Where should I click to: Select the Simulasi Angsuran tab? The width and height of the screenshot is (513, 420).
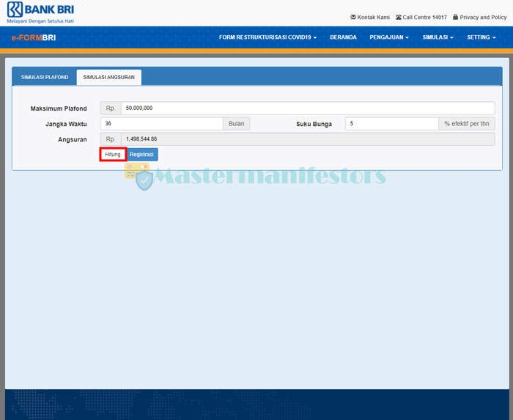tap(109, 77)
